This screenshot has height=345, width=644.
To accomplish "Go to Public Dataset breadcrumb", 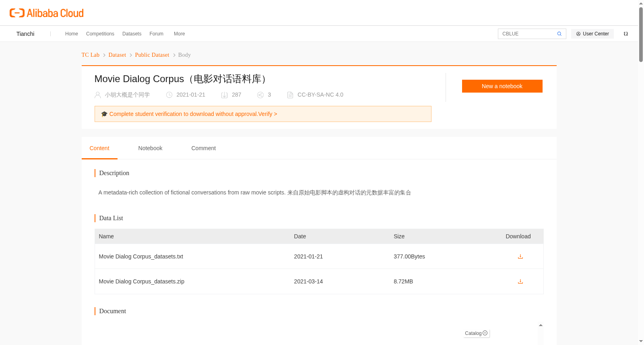I will pos(152,55).
